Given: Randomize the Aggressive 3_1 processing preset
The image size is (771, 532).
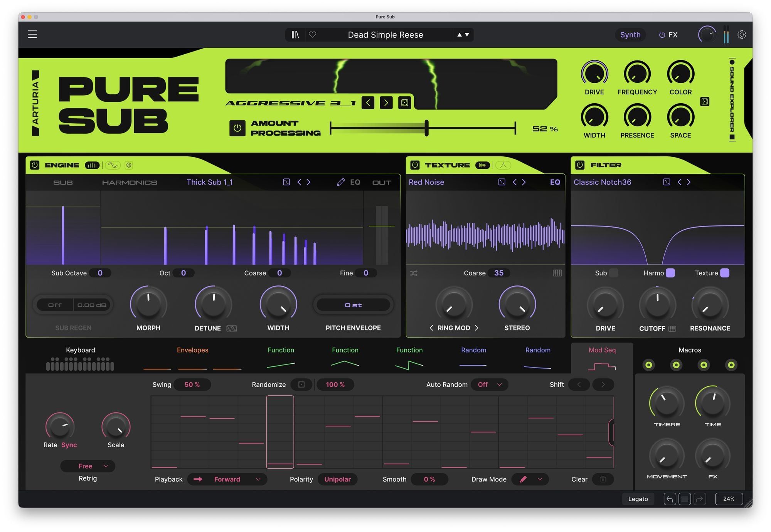Looking at the screenshot, I should pyautogui.click(x=404, y=102).
